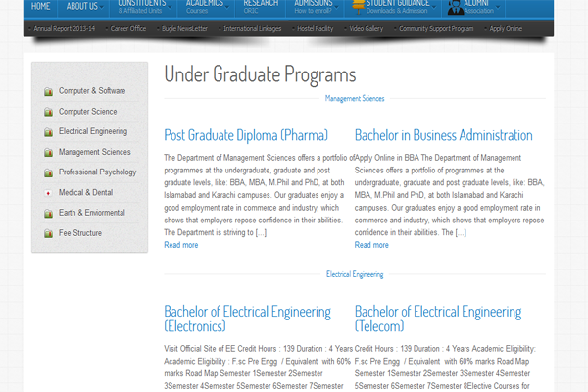Click the Electrical Engineering sidebar icon
This screenshot has width=588, height=392.
48,132
